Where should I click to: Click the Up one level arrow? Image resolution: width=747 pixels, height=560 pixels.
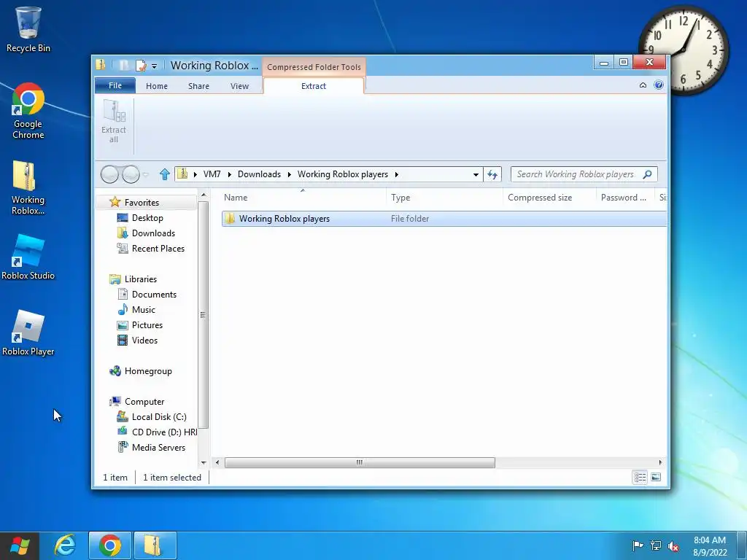165,174
